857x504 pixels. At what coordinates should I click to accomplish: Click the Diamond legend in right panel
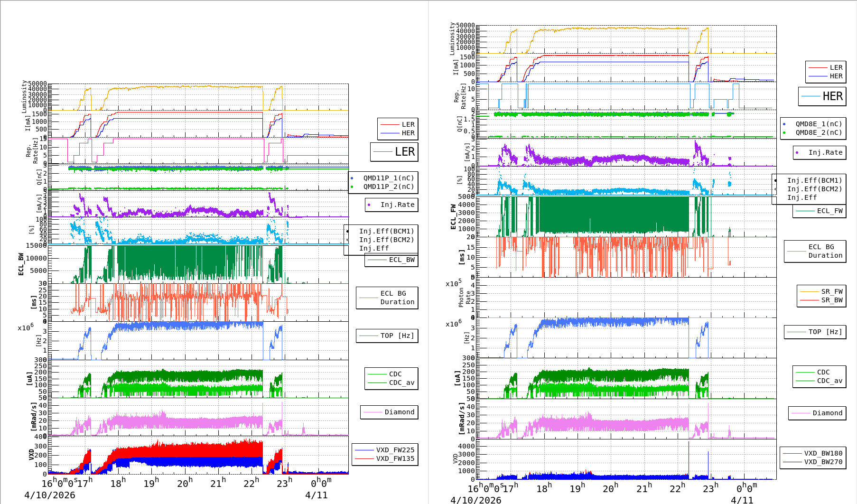(x=817, y=413)
